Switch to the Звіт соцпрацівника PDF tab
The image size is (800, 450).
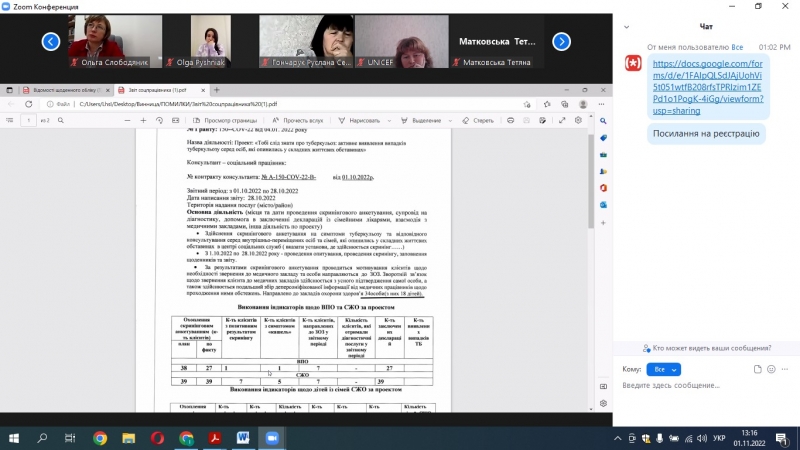(150, 89)
